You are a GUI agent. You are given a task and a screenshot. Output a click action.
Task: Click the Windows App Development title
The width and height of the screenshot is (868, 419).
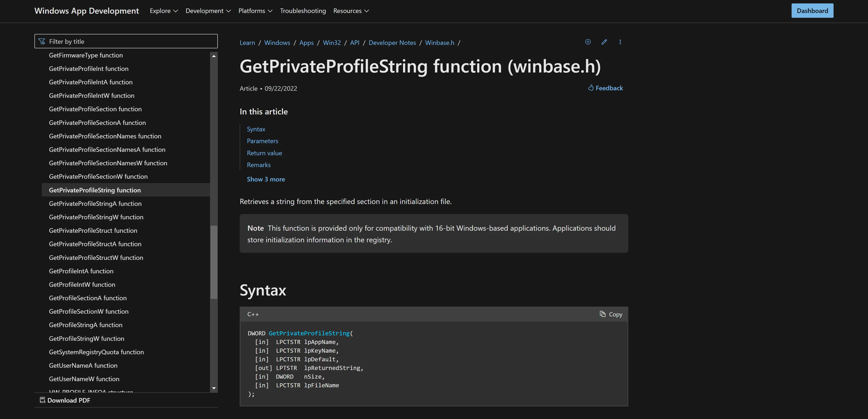coord(87,11)
